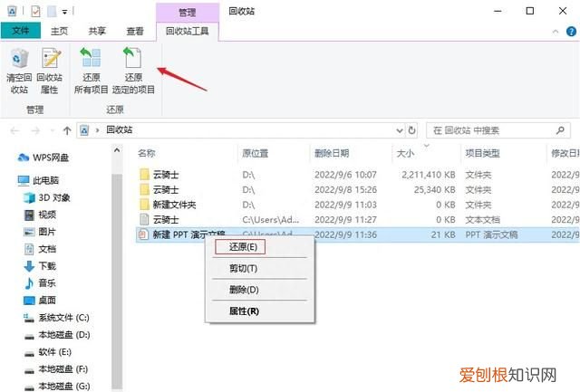
Task: Click the search box 在 回收站 中搜索
Action: [x=498, y=130]
